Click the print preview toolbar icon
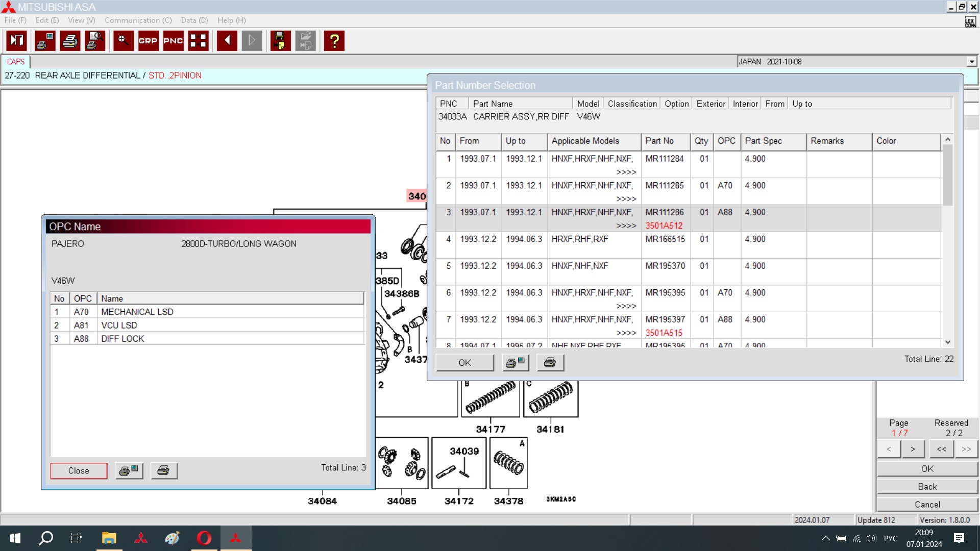 pyautogui.click(x=95, y=41)
